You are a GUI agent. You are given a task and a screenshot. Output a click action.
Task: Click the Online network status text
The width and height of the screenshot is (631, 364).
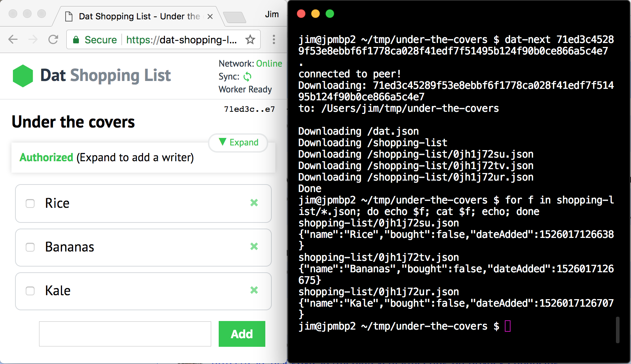pos(269,63)
